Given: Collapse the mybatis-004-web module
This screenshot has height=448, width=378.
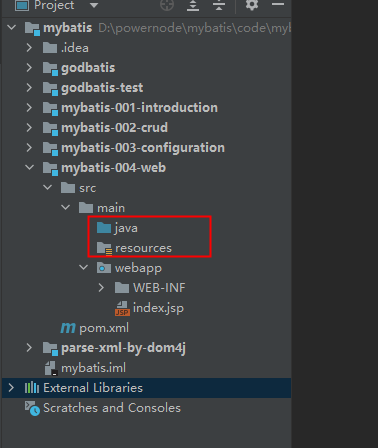Looking at the screenshot, I should pyautogui.click(x=30, y=167).
